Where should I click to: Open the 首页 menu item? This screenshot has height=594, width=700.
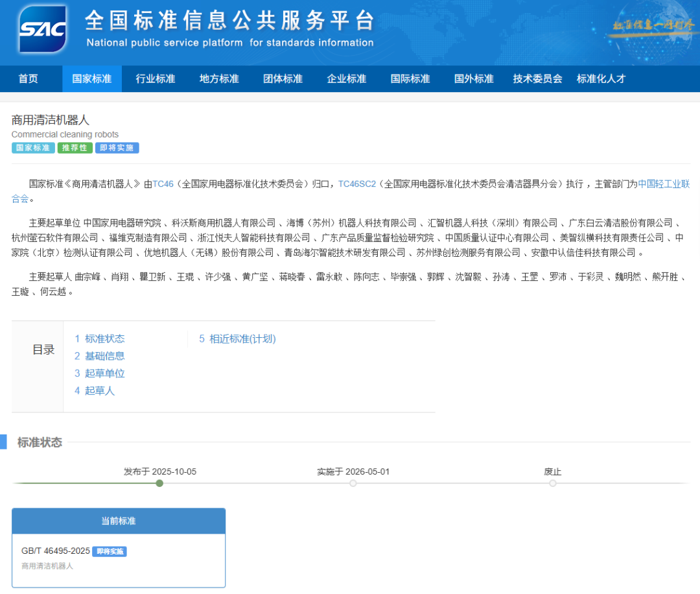coord(28,78)
